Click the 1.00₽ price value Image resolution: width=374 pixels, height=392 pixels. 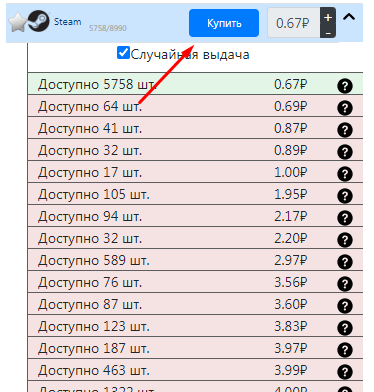click(290, 172)
